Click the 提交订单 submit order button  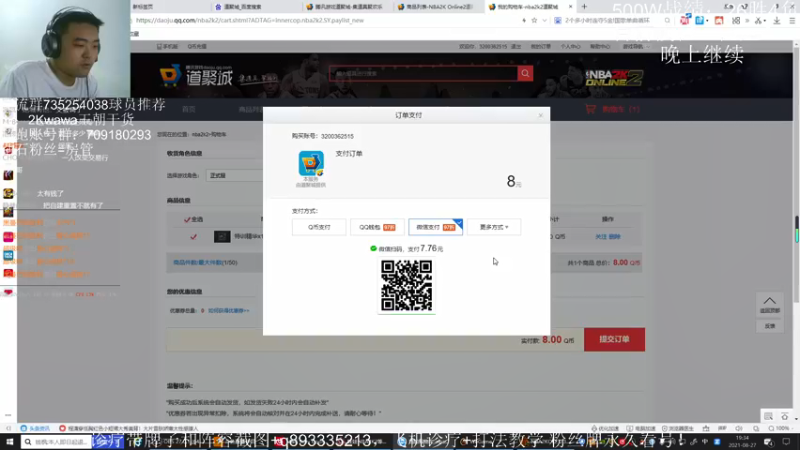pos(614,339)
